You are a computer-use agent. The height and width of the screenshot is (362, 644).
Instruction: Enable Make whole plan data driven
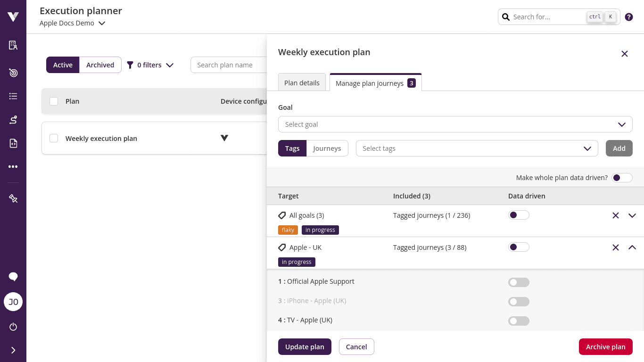click(x=622, y=177)
